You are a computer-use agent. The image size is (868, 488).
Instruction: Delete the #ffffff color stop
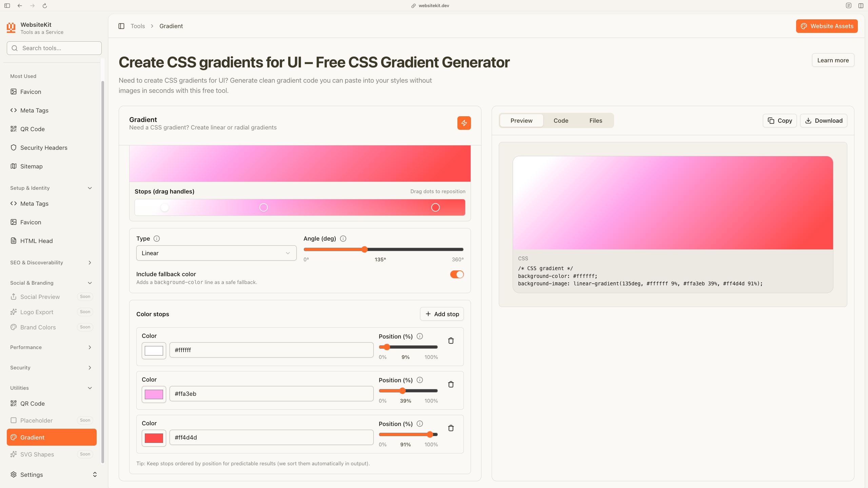[x=451, y=341]
